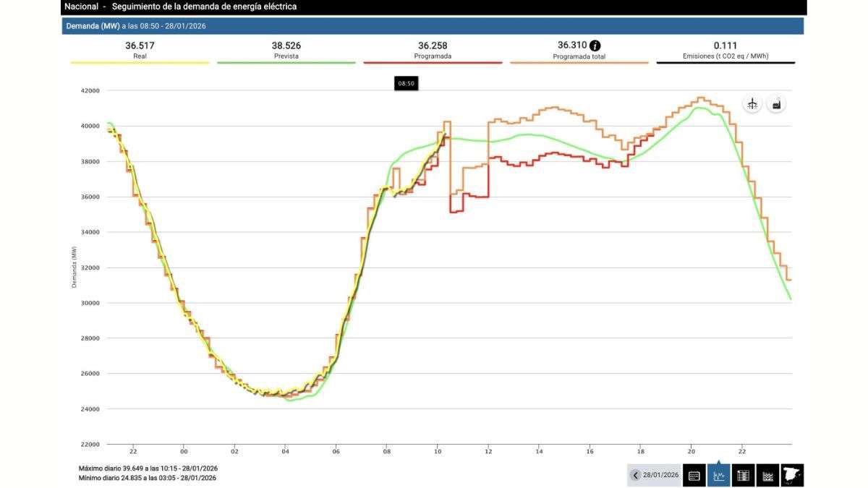Image resolution: width=868 pixels, height=488 pixels.
Task: Select the wind generation turbine icon above the chart
Action: (752, 103)
